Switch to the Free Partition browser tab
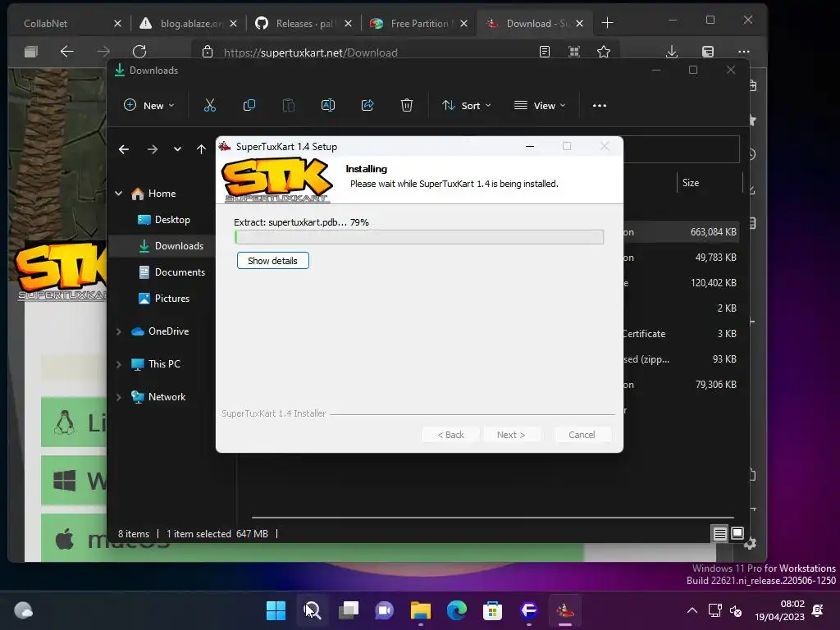 tap(419, 24)
